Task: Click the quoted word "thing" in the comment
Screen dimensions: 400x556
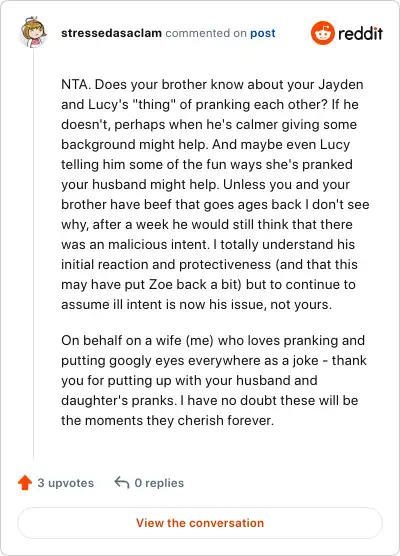Action: click(x=154, y=105)
